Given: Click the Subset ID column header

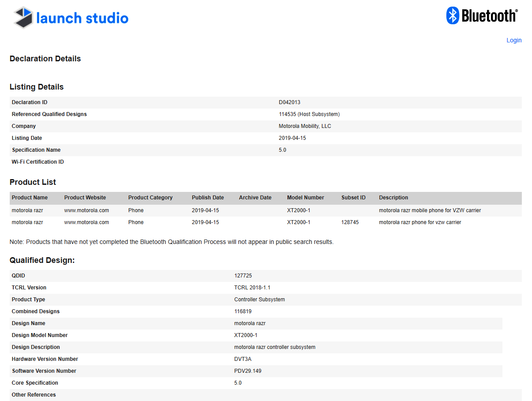Looking at the screenshot, I should pos(354,198).
